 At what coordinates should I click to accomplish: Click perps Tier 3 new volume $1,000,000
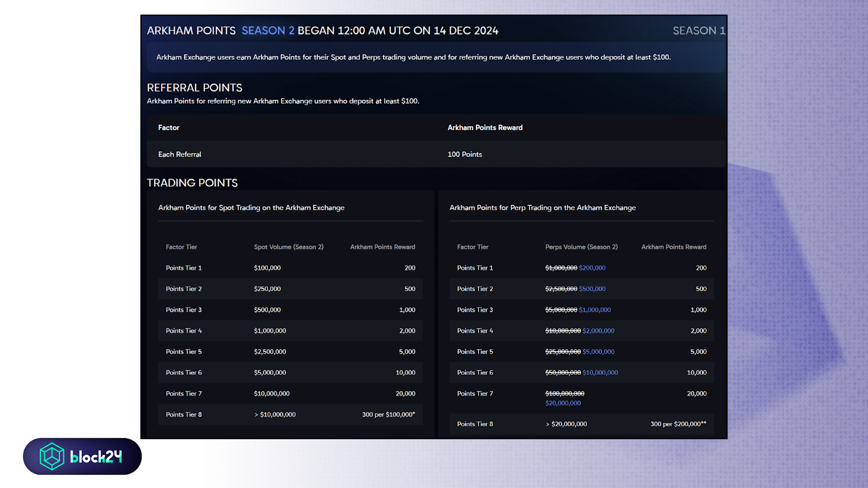tap(595, 310)
